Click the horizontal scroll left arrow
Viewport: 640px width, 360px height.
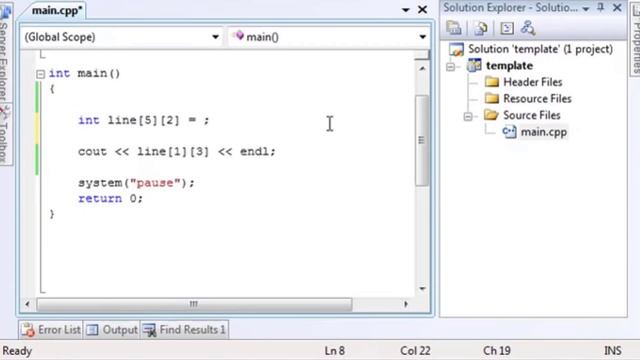point(27,304)
